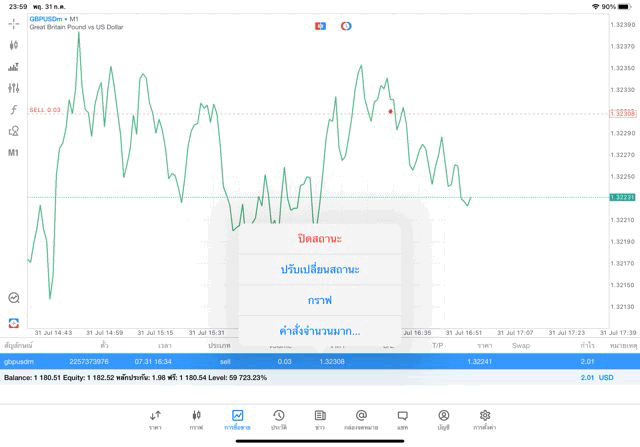Switch to the ราคา quotes tab
Image resolution: width=640 pixels, height=447 pixels.
click(155, 419)
